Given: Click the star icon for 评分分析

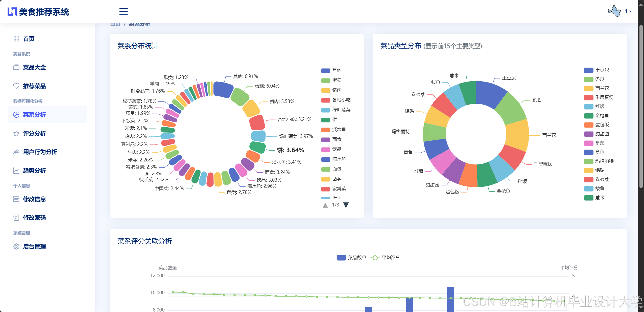Looking at the screenshot, I should tap(16, 133).
